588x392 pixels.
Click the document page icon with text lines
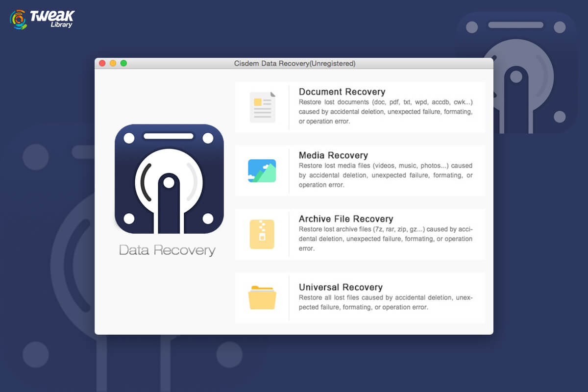[263, 107]
